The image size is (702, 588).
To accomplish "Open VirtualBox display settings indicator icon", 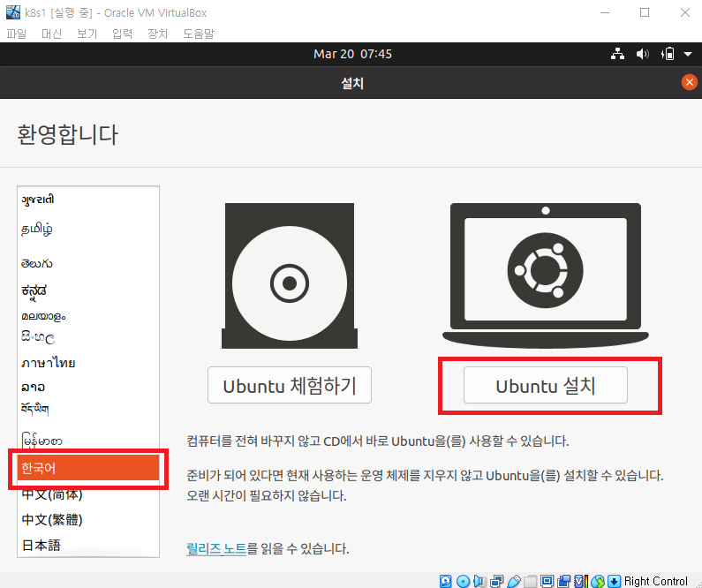I will tap(547, 581).
